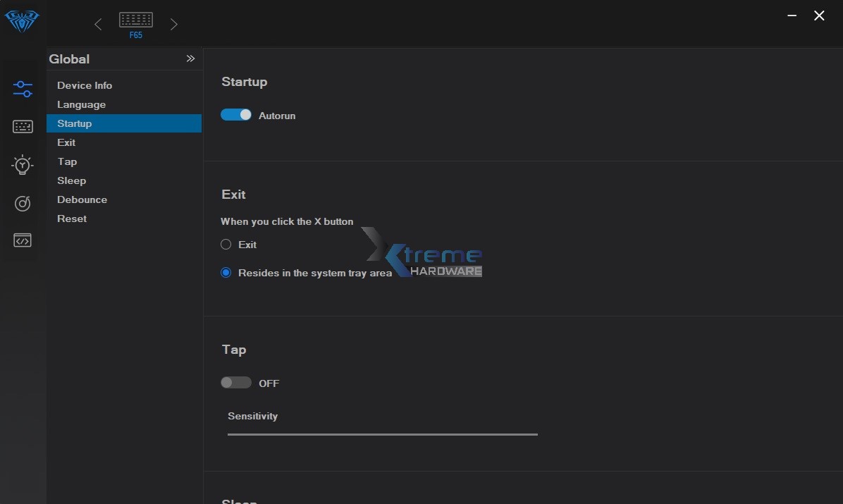This screenshot has width=843, height=504.
Task: Choose Resides in the system tray area
Action: point(226,273)
